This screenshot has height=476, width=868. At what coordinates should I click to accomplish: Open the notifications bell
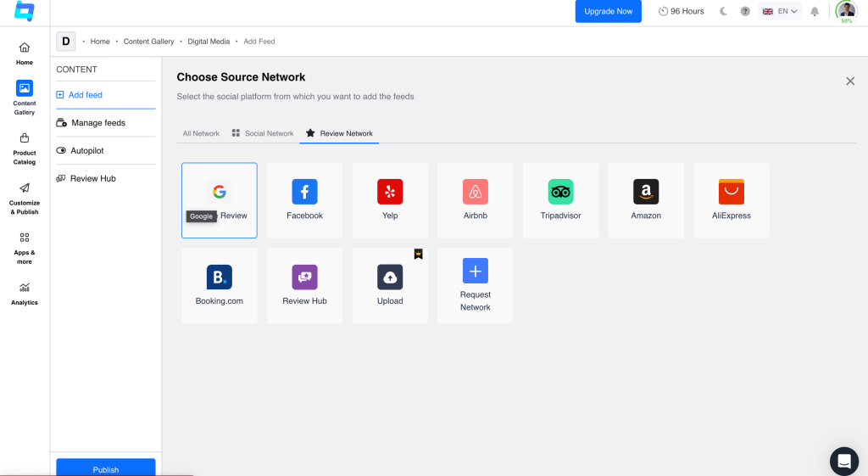(x=815, y=11)
